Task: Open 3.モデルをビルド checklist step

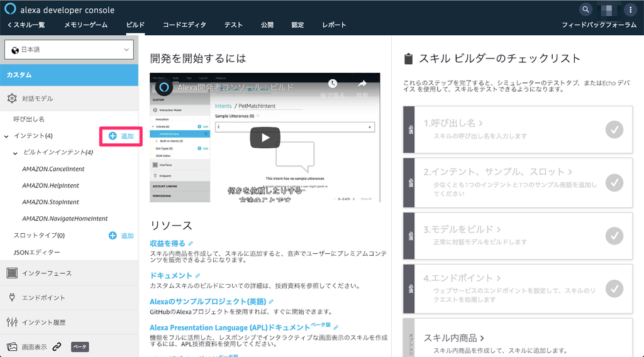Action: click(x=462, y=229)
